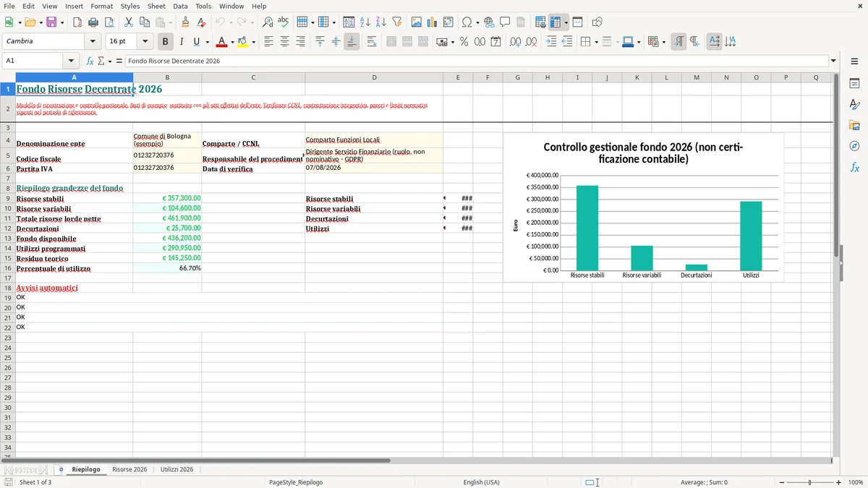This screenshot has height=488, width=868.
Task: Open the font size dropdown
Action: click(x=145, y=42)
